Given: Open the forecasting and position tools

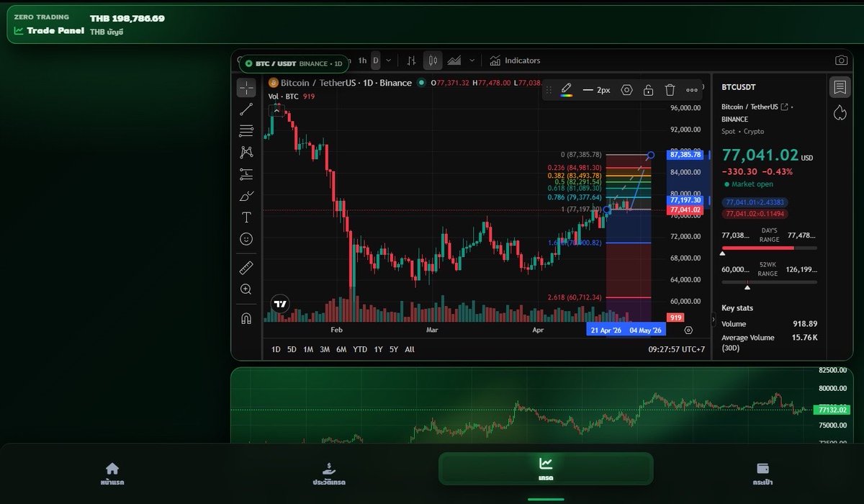Looking at the screenshot, I should click(246, 174).
